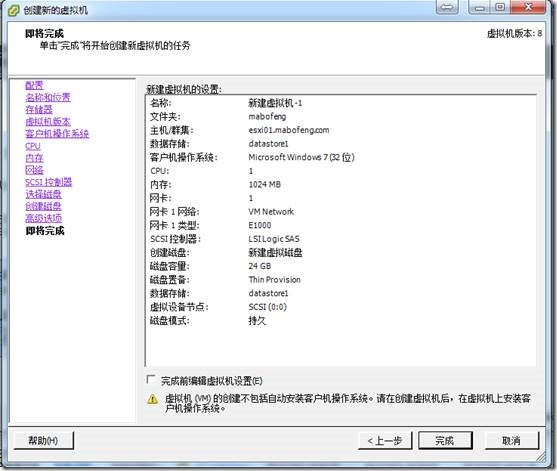The width and height of the screenshot is (557, 471).
Task: Select the LSI Logic SAS value
Action: (x=274, y=239)
